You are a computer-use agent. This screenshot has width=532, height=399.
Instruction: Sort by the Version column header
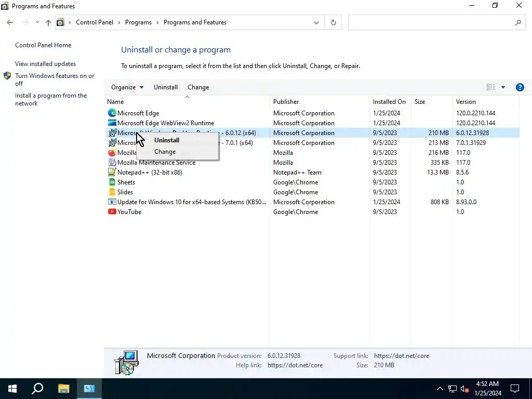point(486,101)
